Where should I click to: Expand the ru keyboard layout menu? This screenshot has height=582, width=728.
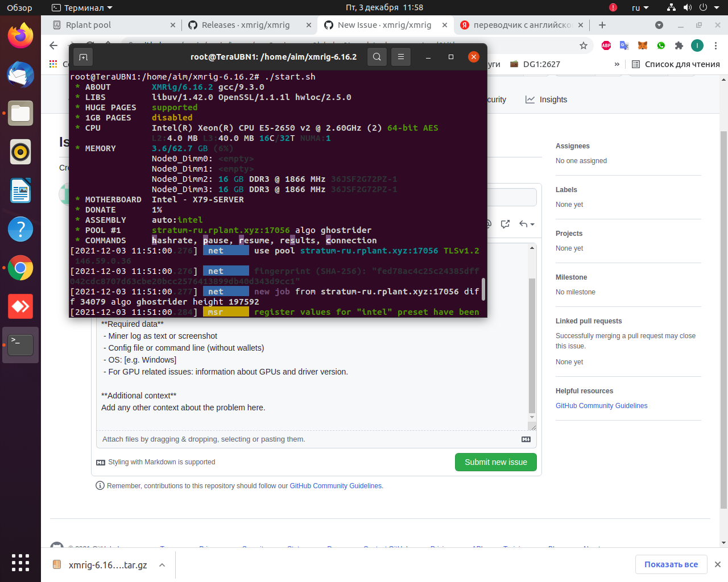(640, 7)
